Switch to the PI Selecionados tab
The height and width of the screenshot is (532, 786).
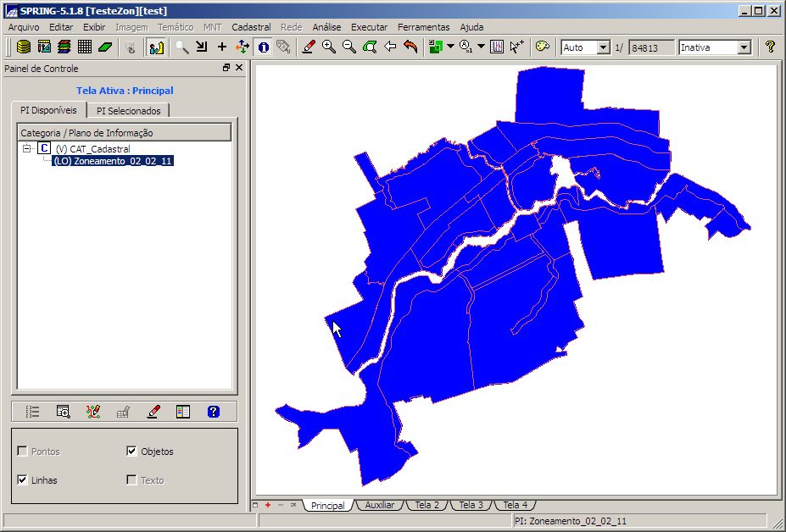tap(128, 111)
